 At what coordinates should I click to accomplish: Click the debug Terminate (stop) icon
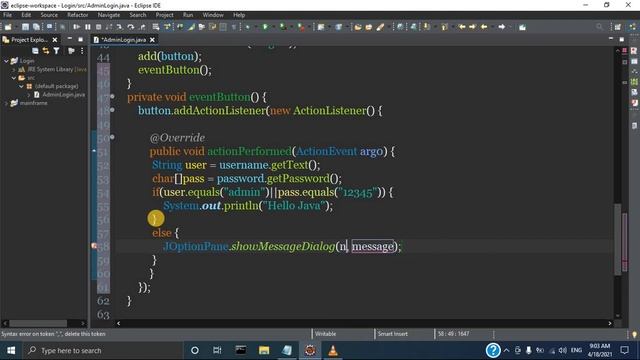(98, 27)
